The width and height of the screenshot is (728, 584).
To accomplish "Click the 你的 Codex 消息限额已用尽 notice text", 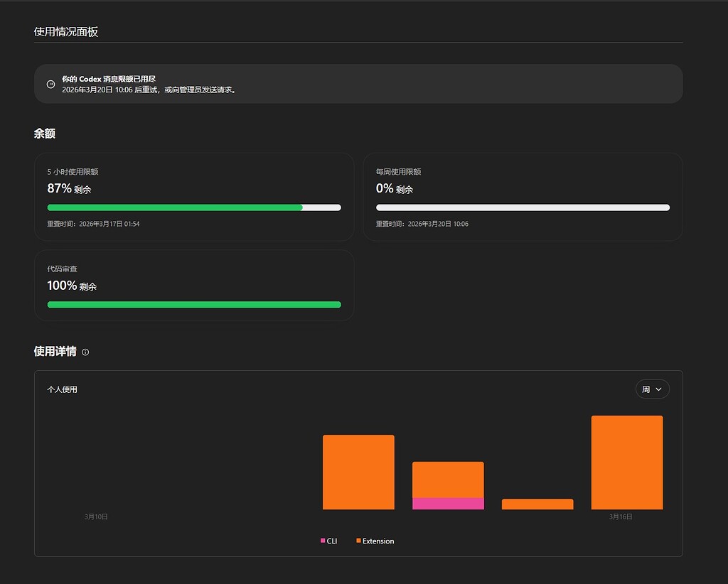I will tap(109, 79).
